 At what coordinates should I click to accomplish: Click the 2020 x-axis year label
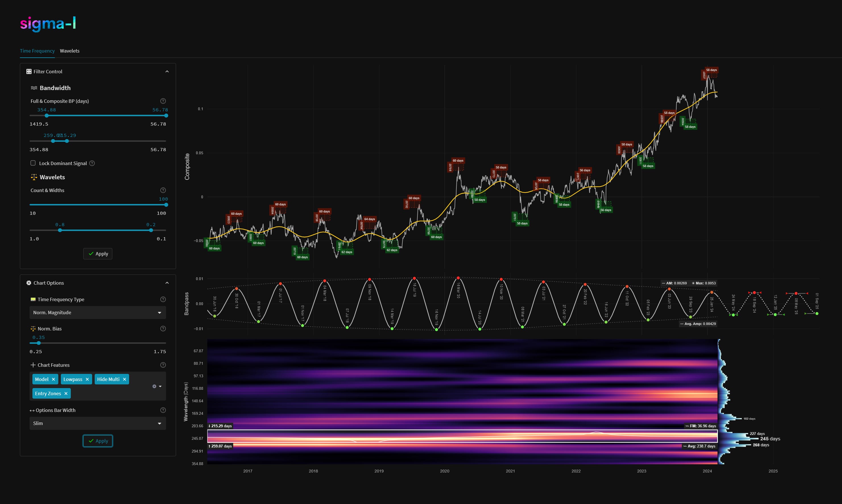click(445, 471)
